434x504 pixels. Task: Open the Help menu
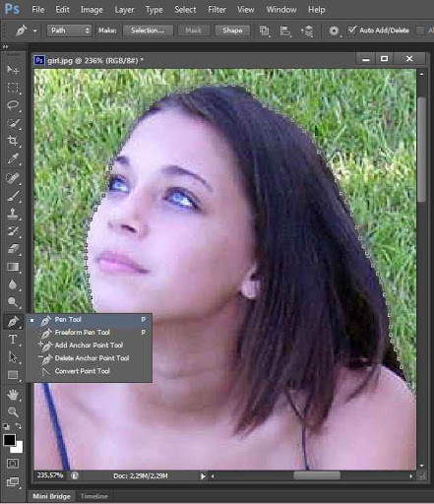pyautogui.click(x=317, y=10)
